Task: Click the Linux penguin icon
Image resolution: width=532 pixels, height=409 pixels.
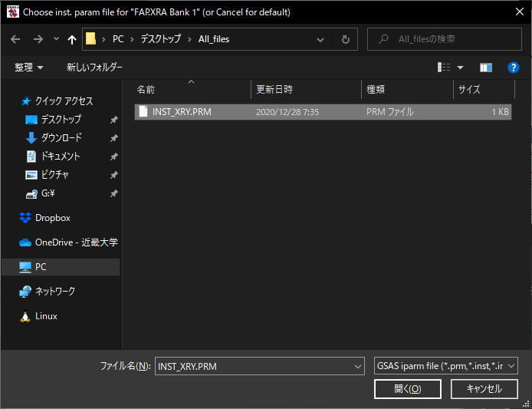Action: coord(25,316)
